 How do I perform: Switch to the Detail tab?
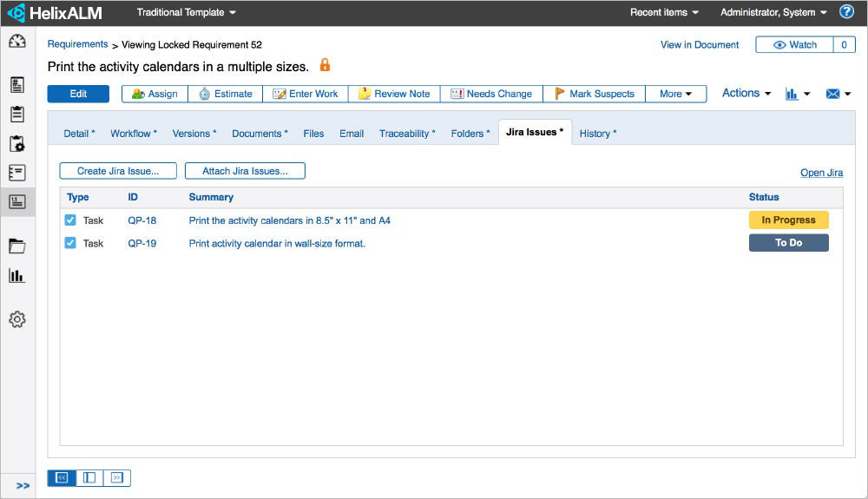click(79, 134)
